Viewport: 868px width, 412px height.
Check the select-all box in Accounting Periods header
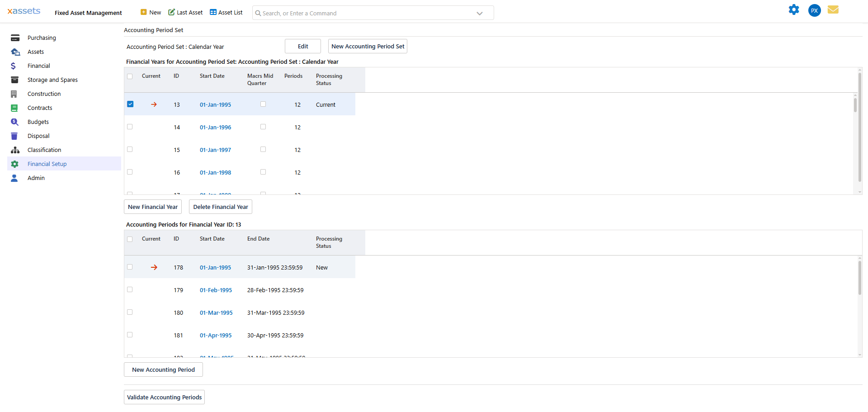click(x=130, y=239)
